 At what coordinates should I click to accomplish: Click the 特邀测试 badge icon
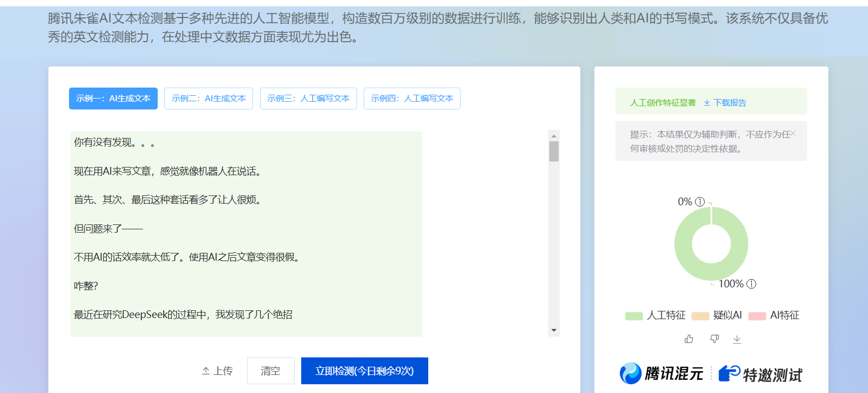click(x=729, y=373)
